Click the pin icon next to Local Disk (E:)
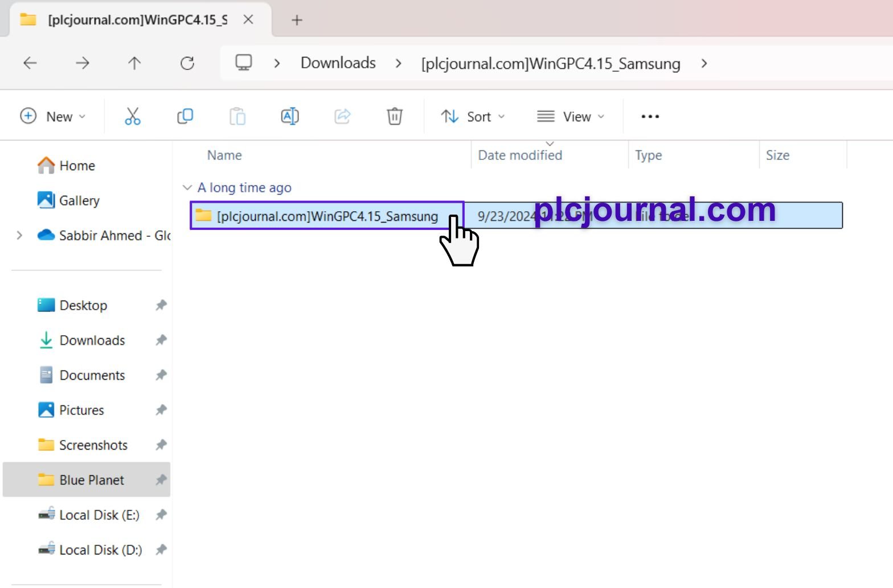This screenshot has height=588, width=893. (161, 515)
